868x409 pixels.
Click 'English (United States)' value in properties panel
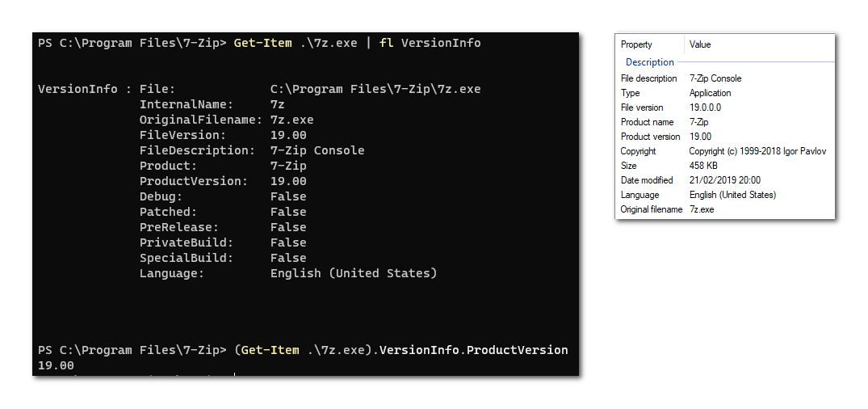point(732,195)
